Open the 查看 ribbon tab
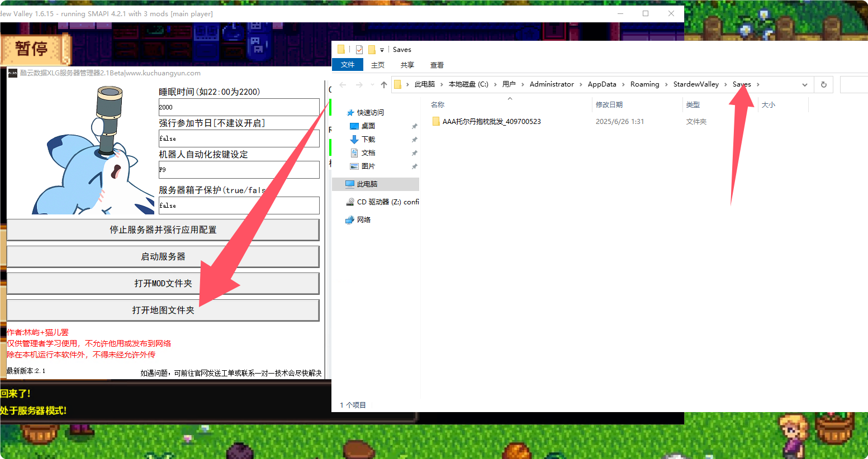The width and height of the screenshot is (868, 459). (437, 65)
